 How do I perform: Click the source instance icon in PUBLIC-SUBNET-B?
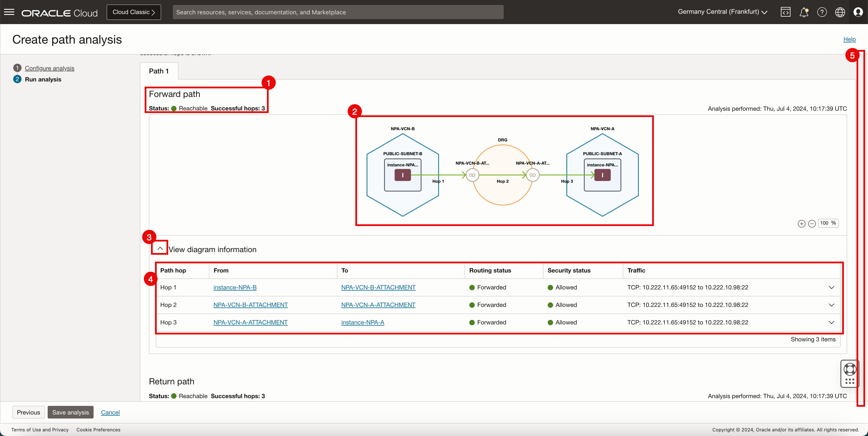(x=402, y=175)
